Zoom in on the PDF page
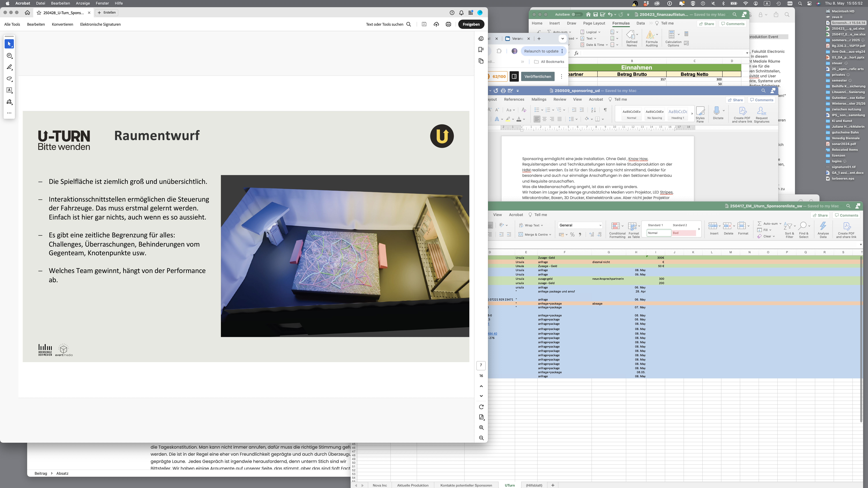 click(x=481, y=428)
